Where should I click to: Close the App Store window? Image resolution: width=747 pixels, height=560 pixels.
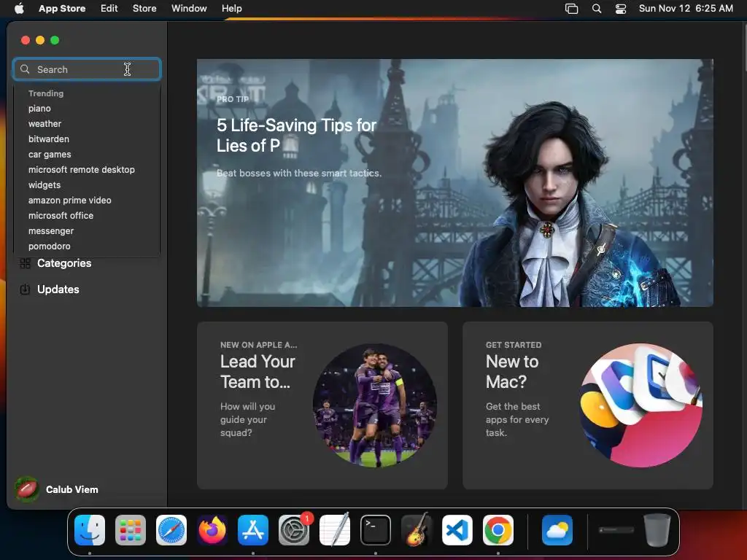pyautogui.click(x=26, y=41)
